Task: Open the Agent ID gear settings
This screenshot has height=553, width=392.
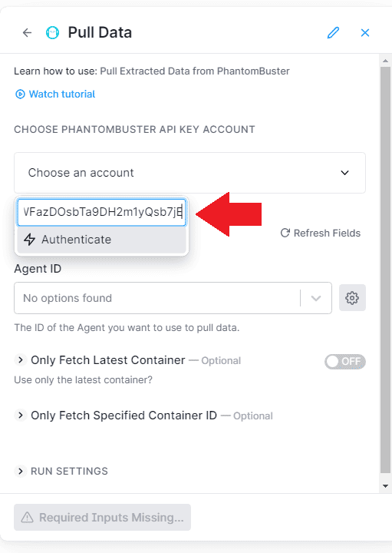Action: point(352,298)
